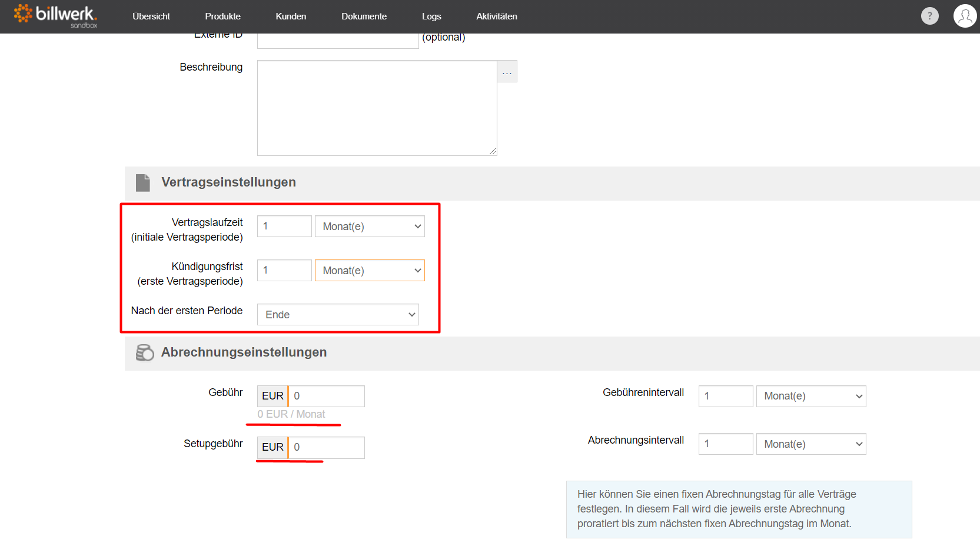Click the Abrechnungseinstellungen section heading

[x=244, y=352]
